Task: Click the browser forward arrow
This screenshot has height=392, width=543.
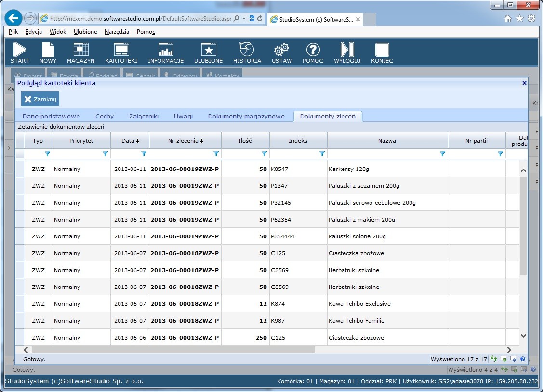Action: click(x=30, y=18)
